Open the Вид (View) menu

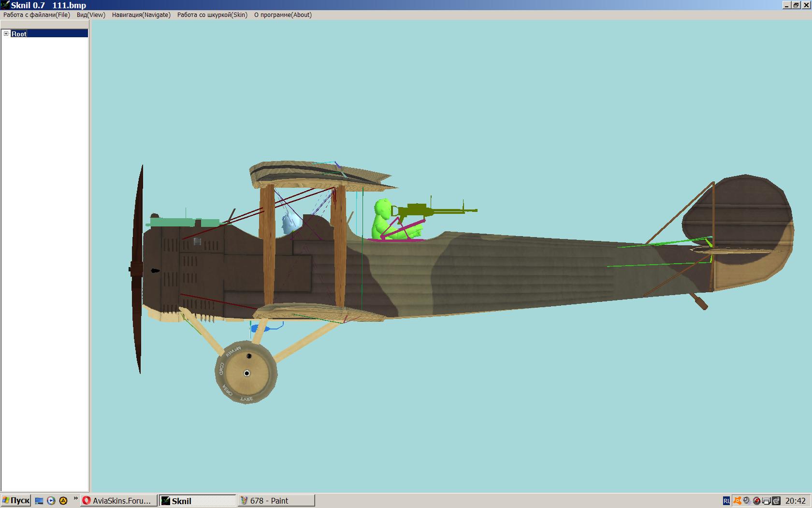coord(91,15)
